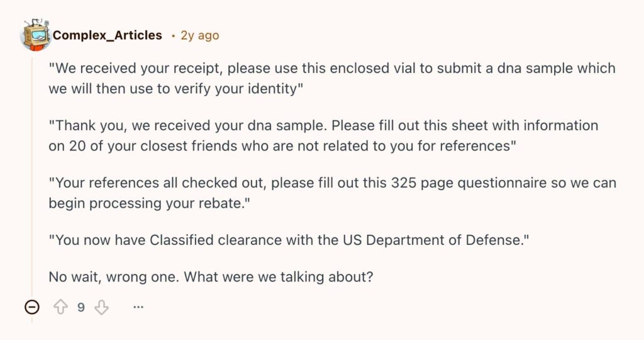Open the three-dot more options menu
Image resolution: width=644 pixels, height=340 pixels.
(x=138, y=307)
